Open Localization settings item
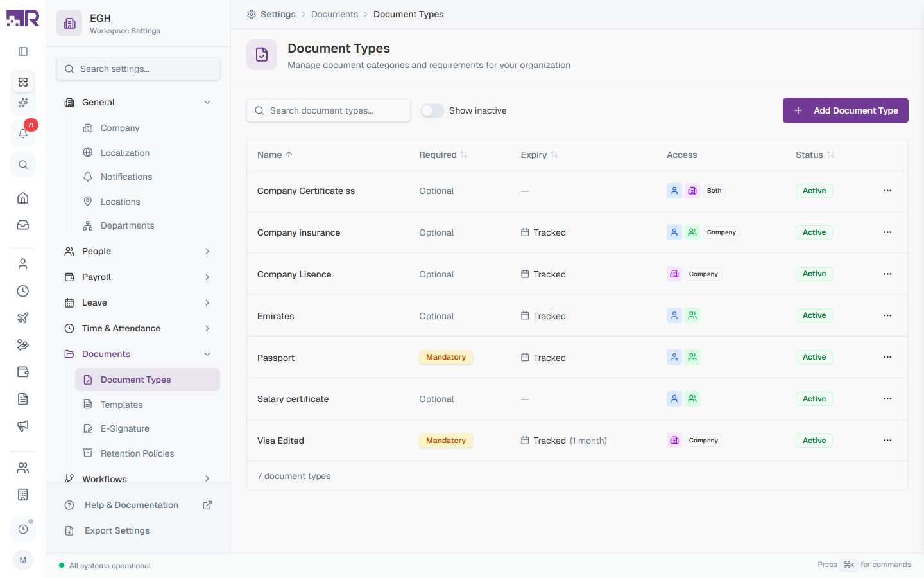 [148, 153]
